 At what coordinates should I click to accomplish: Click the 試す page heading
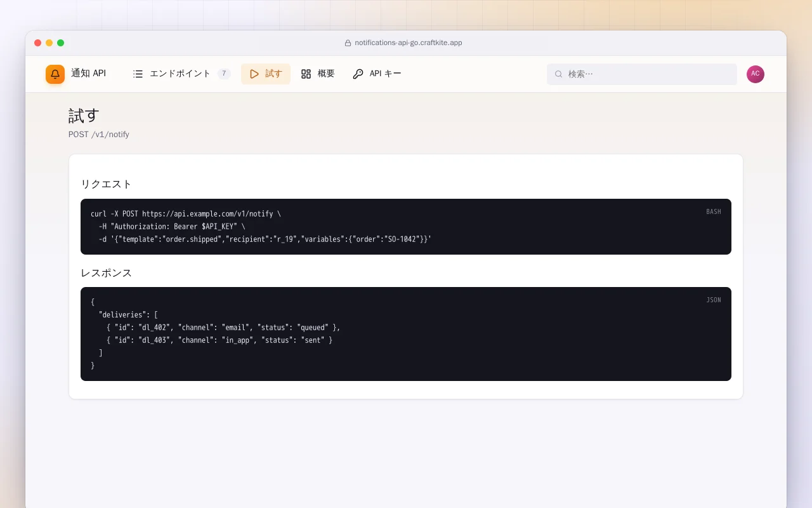coord(84,116)
